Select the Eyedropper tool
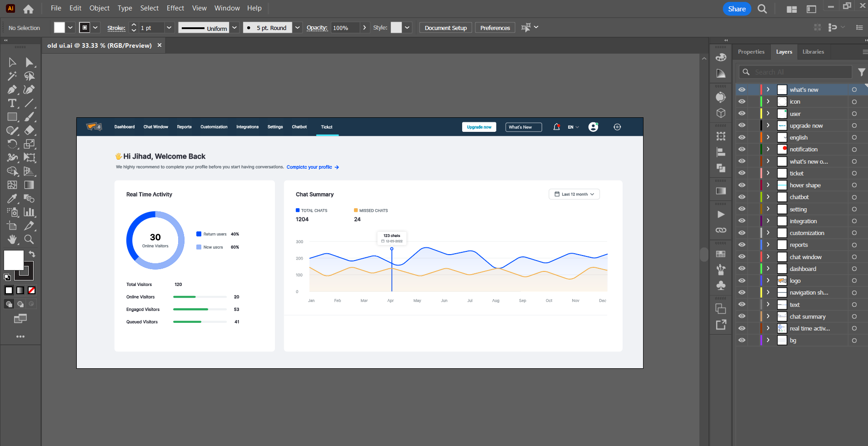868x446 pixels. pos(12,199)
